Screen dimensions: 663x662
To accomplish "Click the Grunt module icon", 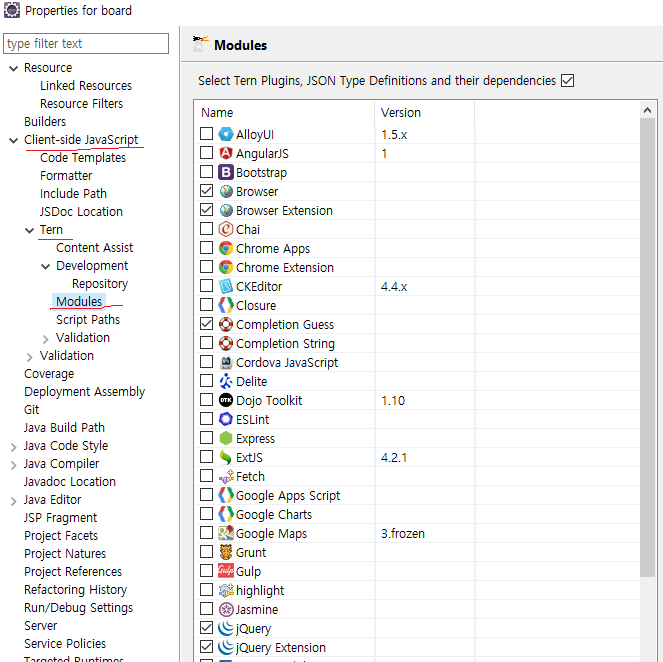I will (x=226, y=552).
